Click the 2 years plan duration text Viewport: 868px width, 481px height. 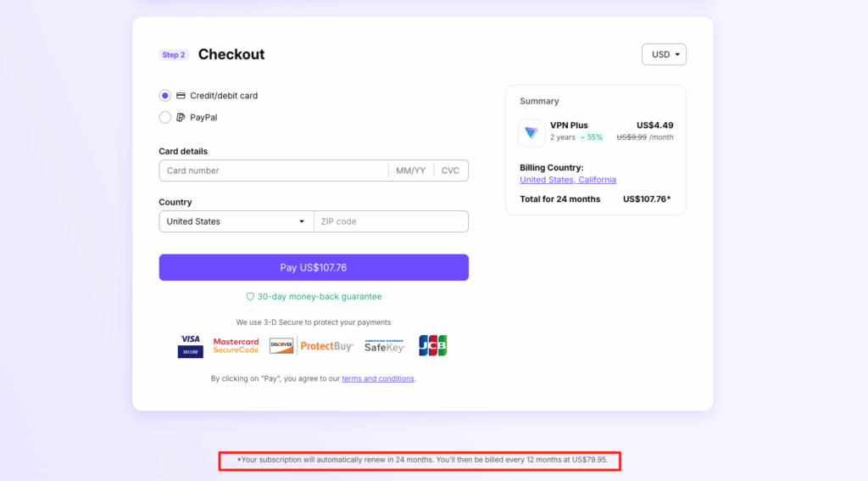563,137
